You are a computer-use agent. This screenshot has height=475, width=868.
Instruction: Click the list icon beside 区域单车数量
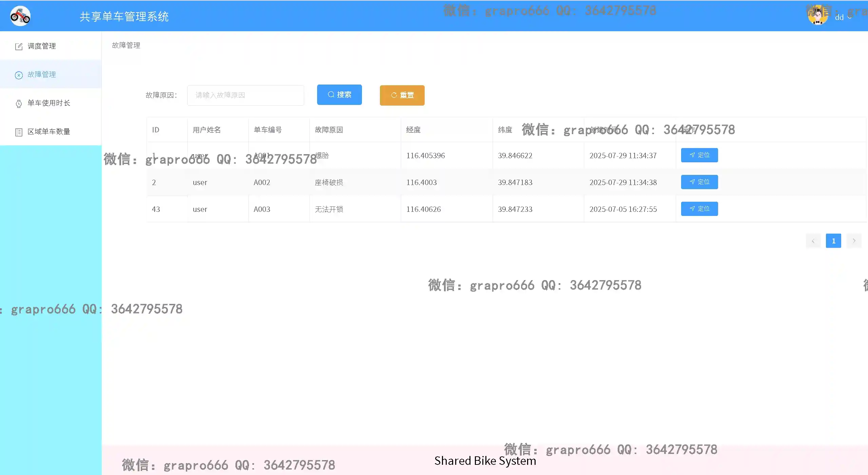point(19,132)
